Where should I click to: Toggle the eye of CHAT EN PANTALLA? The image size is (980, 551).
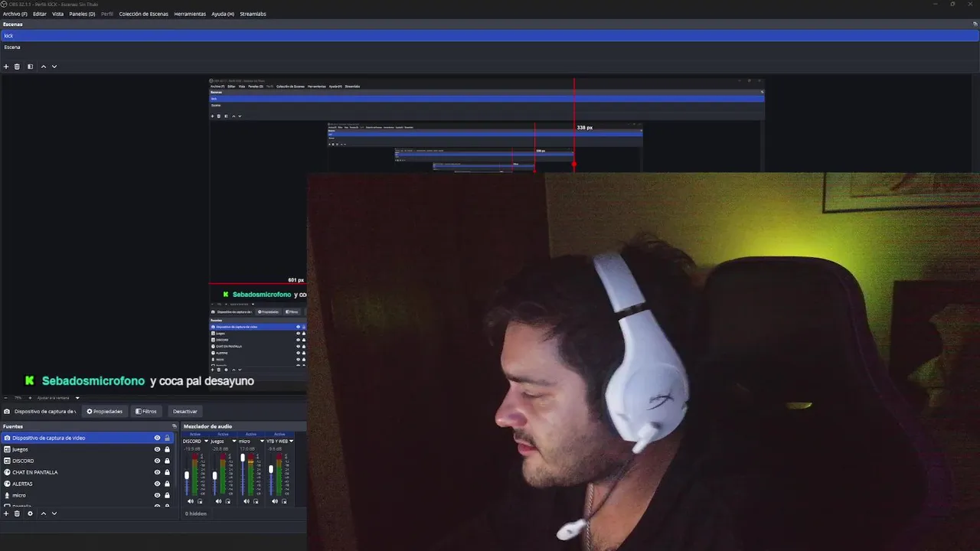click(157, 472)
